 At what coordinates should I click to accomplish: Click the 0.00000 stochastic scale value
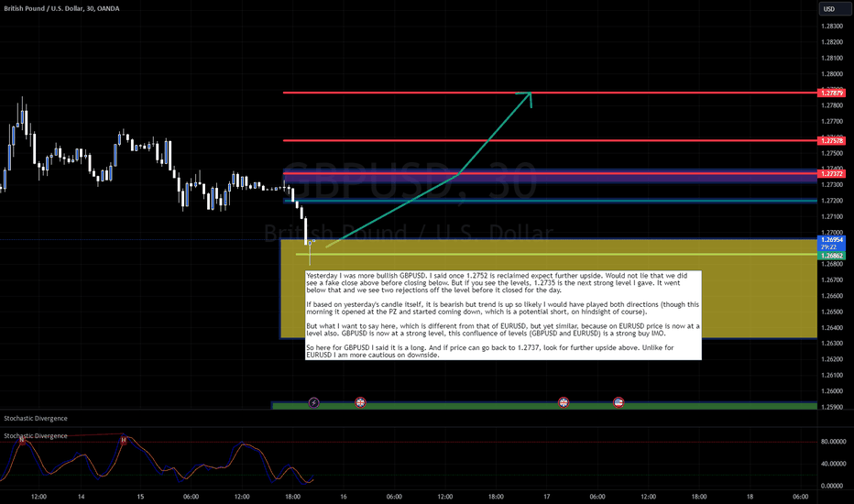(833, 486)
